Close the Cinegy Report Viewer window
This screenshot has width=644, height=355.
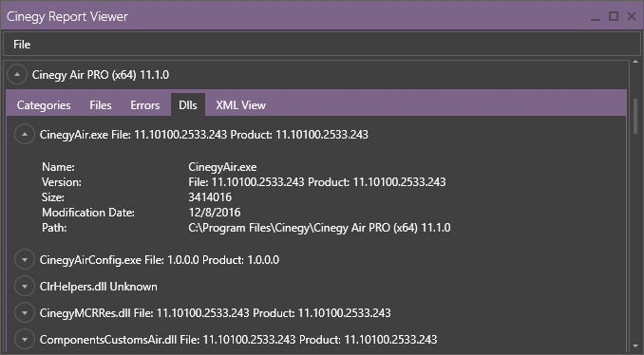(632, 16)
